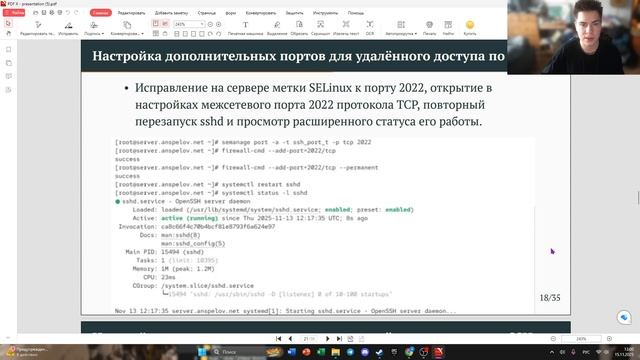Open the Инструменты ribbon tab
Image resolution: width=640 pixels, height=360 pixels.
pyautogui.click(x=325, y=13)
